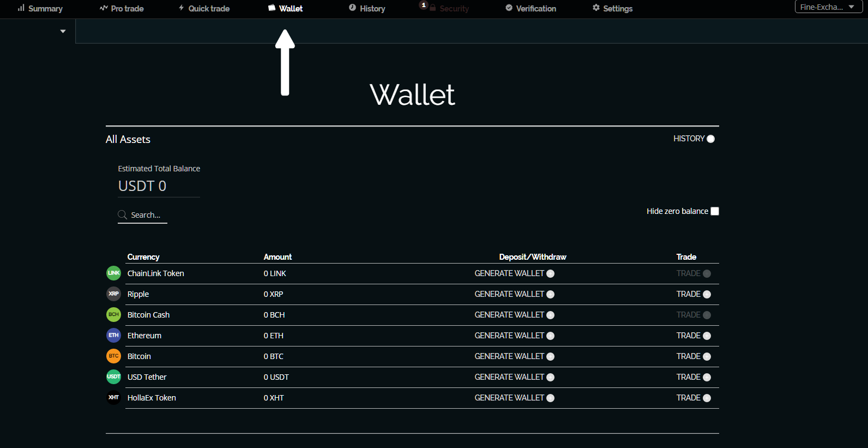Image resolution: width=868 pixels, height=448 pixels.
Task: Click the 'Amount' column header
Action: (x=278, y=257)
